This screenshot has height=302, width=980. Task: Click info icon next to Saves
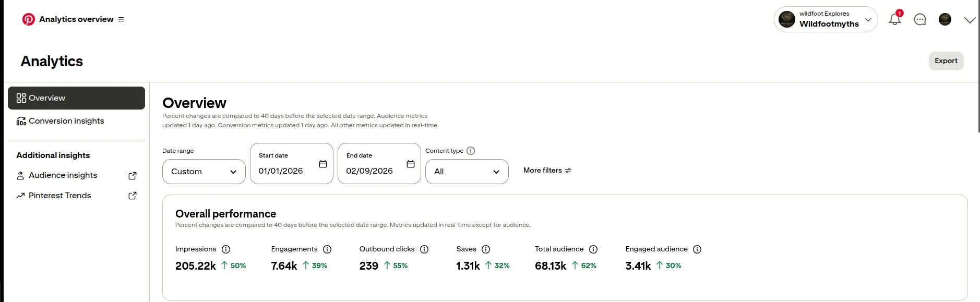(x=486, y=249)
